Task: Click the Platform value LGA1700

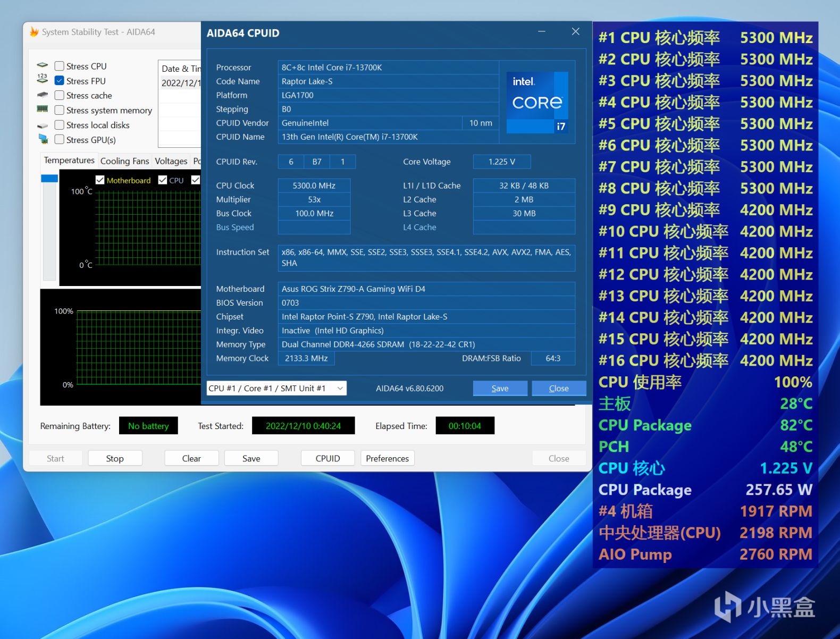Action: click(x=388, y=95)
